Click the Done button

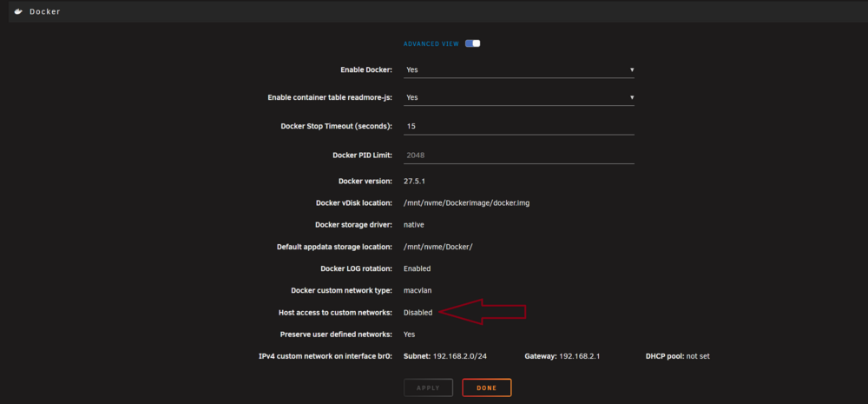(x=487, y=388)
